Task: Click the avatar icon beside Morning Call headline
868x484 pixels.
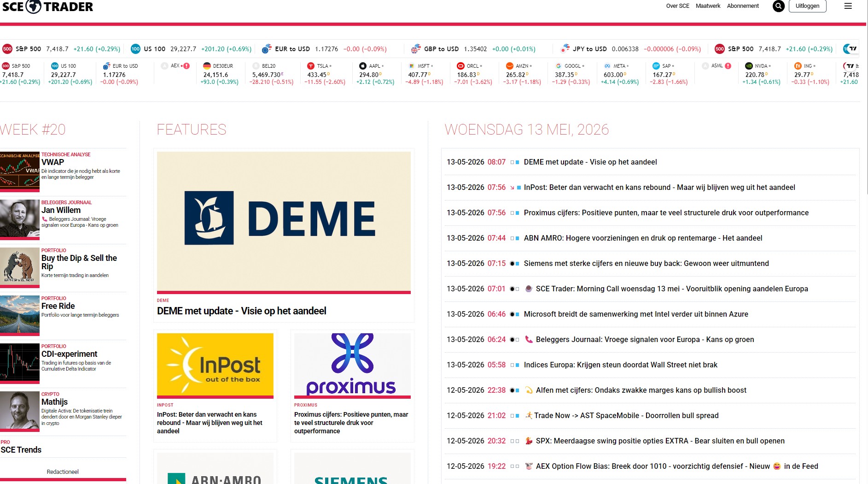Action: (x=529, y=289)
